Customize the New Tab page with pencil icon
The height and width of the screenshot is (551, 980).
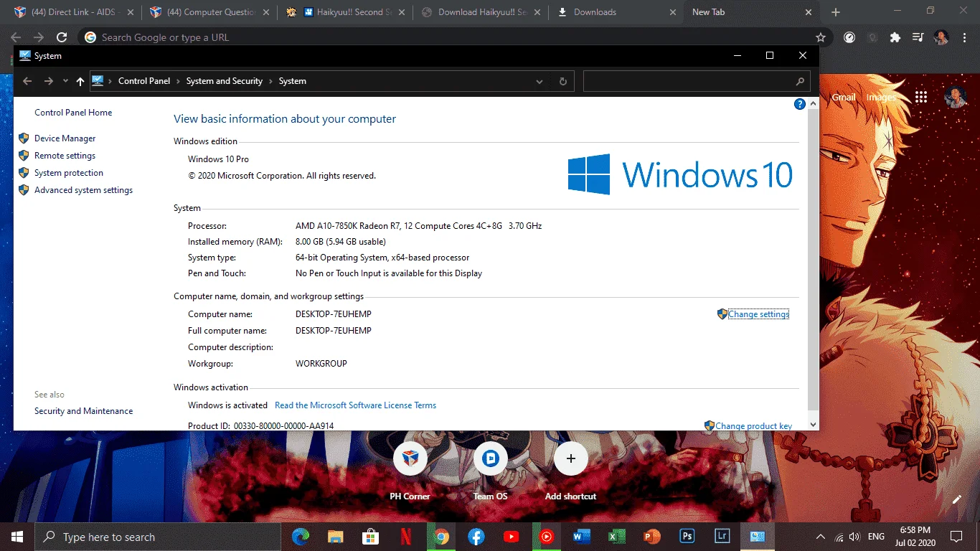pyautogui.click(x=956, y=499)
